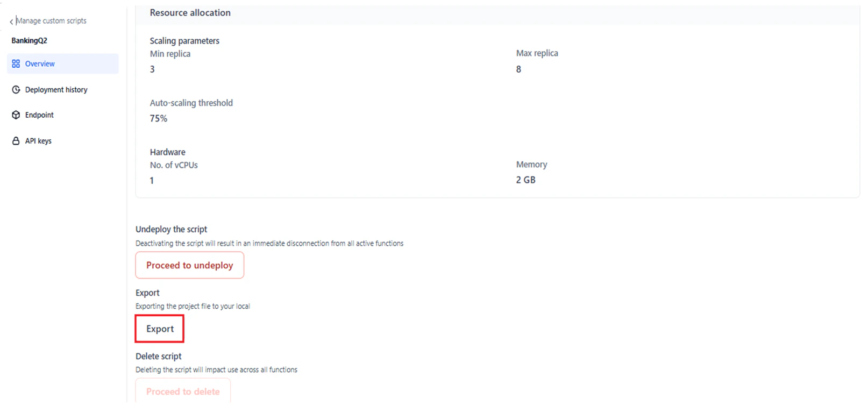868x412 pixels.
Task: Select the Endpoint cube icon
Action: click(x=16, y=115)
